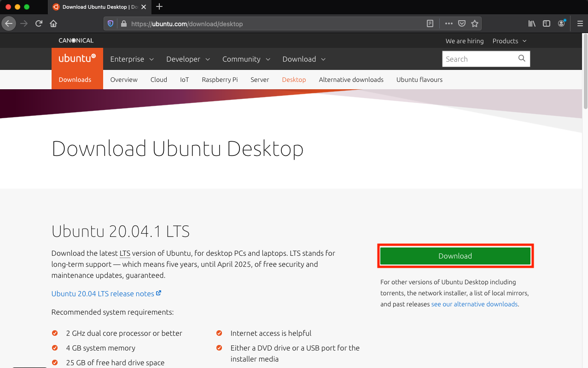Image resolution: width=588 pixels, height=368 pixels.
Task: Open page actions three-dot menu
Action: pyautogui.click(x=448, y=23)
